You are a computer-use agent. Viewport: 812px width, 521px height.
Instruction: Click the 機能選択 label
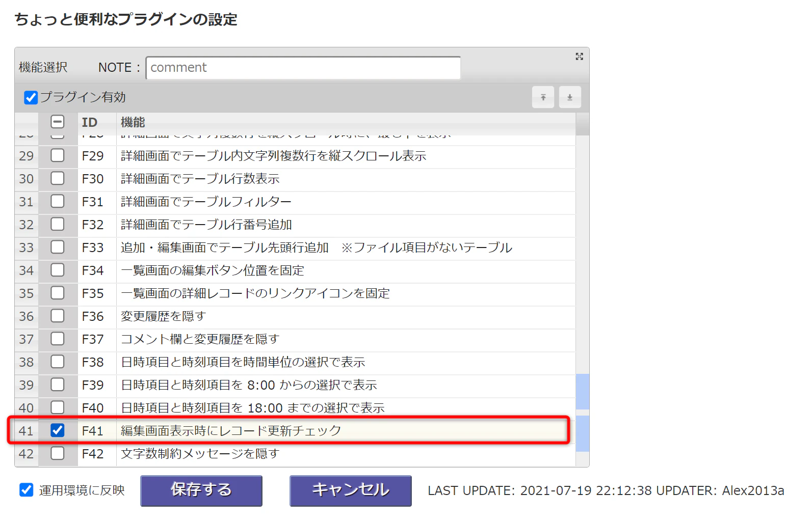[43, 67]
